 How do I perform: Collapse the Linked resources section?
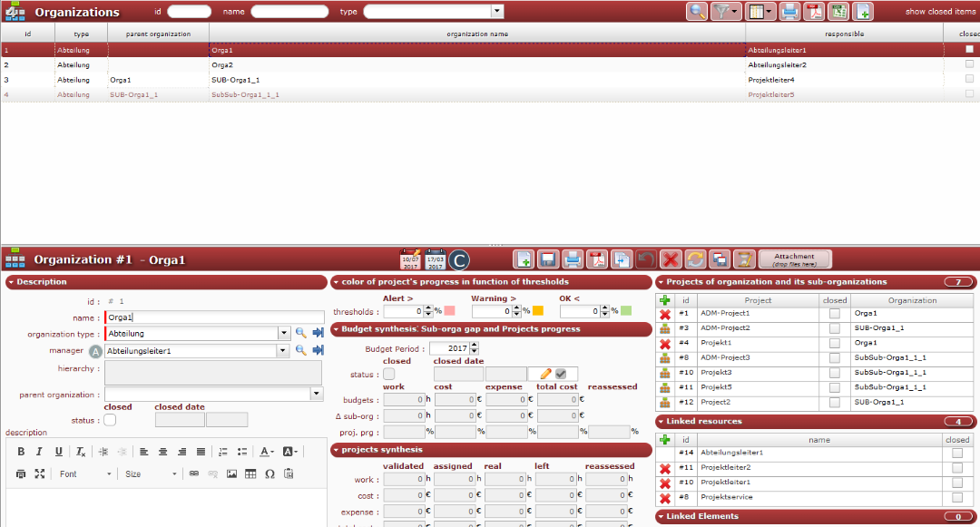click(660, 422)
